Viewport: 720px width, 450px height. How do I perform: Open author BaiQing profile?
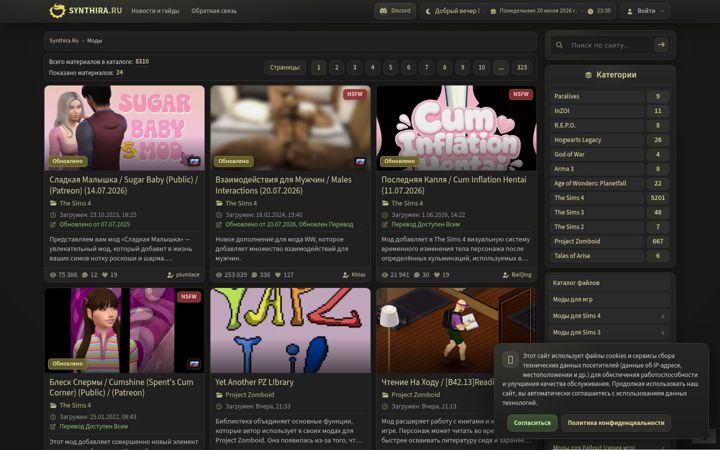[521, 275]
